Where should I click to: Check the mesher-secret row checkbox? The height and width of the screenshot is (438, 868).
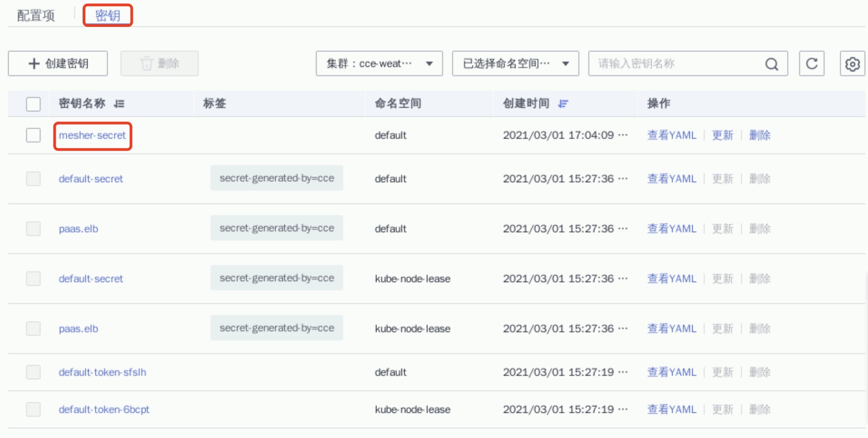(x=33, y=135)
